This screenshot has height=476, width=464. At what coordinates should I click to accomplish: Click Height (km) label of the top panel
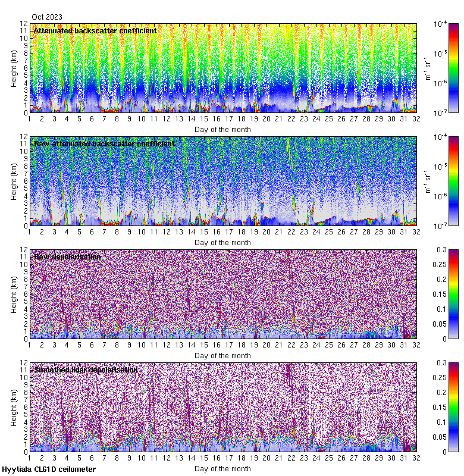pos(13,68)
